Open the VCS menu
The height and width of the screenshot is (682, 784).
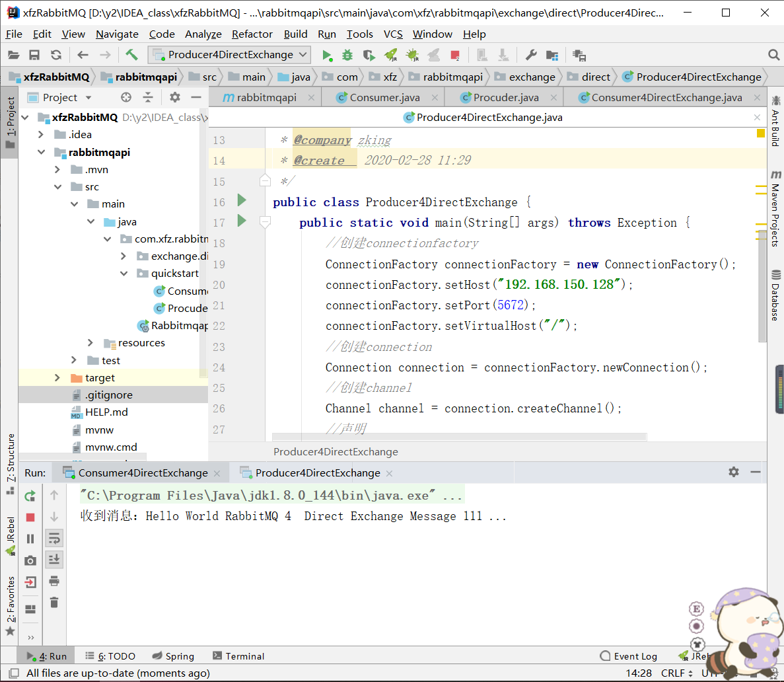393,34
